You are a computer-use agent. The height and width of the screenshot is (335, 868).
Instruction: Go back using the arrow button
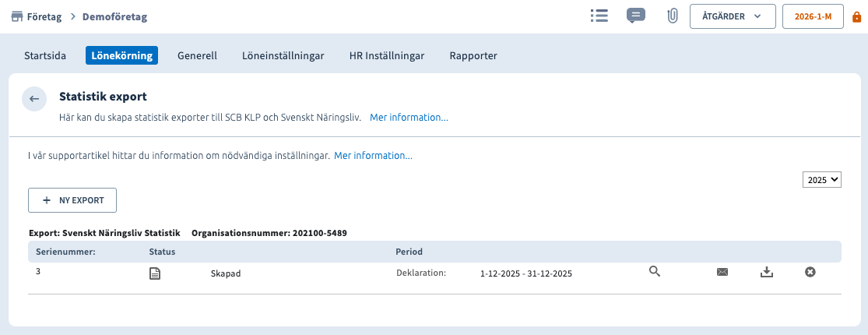(x=33, y=99)
